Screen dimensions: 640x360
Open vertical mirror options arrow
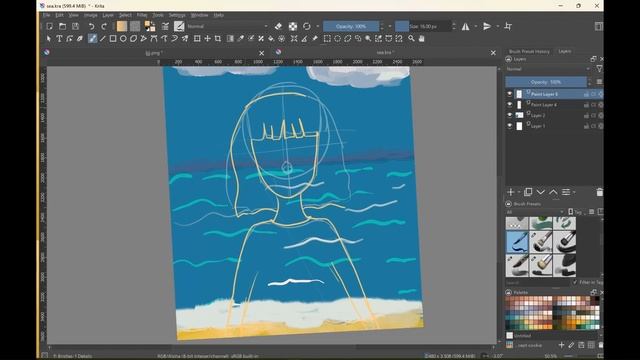tap(498, 26)
